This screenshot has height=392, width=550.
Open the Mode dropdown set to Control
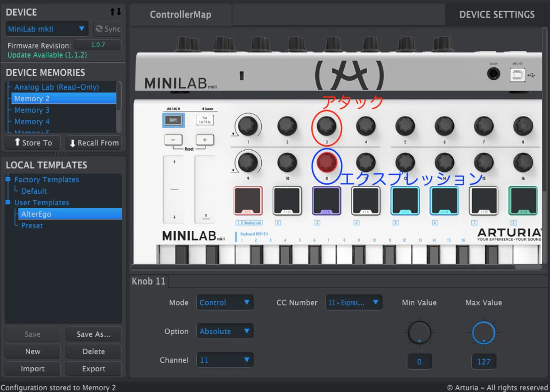click(x=225, y=303)
